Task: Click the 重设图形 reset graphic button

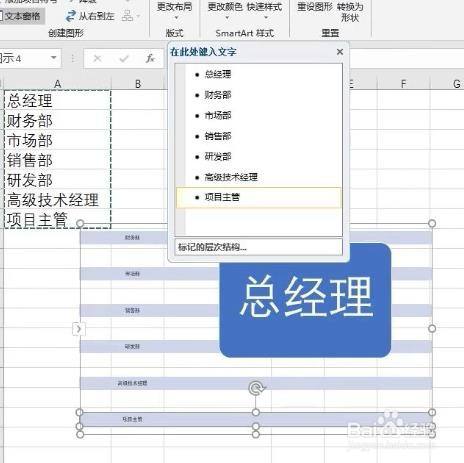Action: [x=315, y=8]
